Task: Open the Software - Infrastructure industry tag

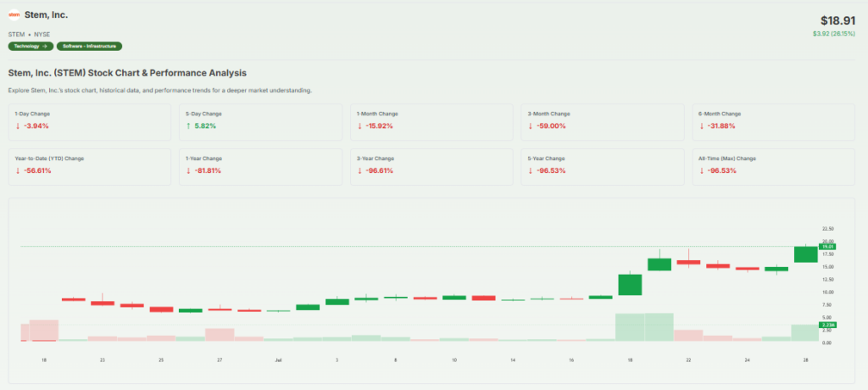Action: click(89, 46)
